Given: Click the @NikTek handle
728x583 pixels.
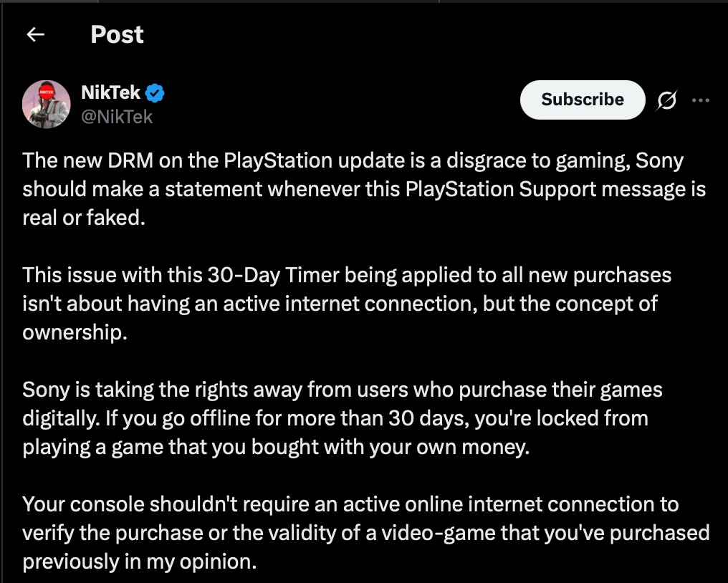Looking at the screenshot, I should point(117,116).
